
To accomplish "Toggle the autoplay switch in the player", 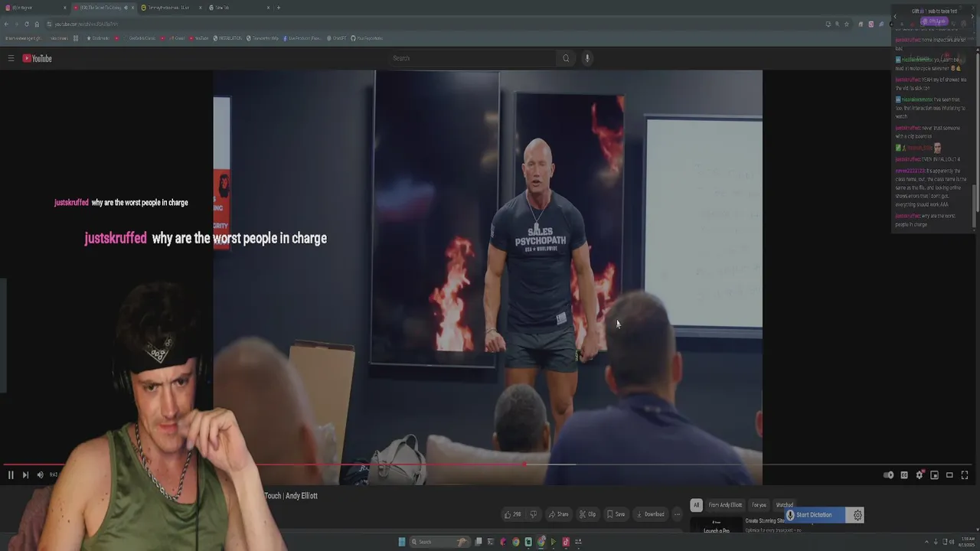I will click(x=888, y=475).
